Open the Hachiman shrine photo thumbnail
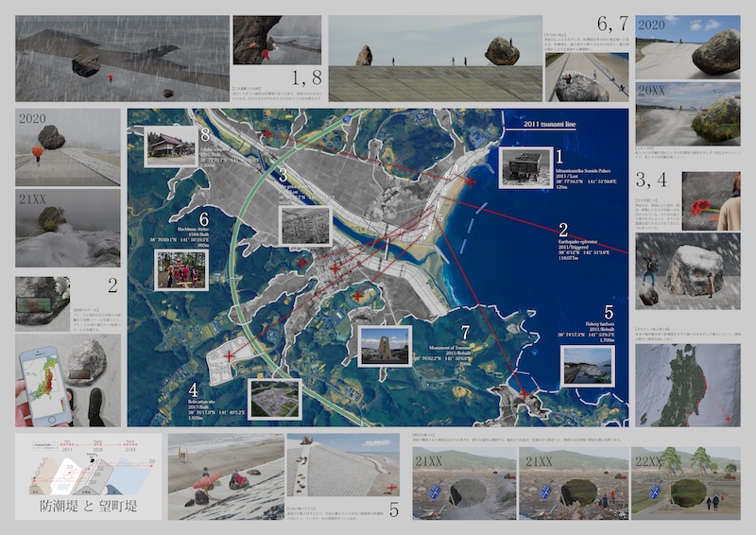The height and width of the screenshot is (535, 756). point(181,269)
